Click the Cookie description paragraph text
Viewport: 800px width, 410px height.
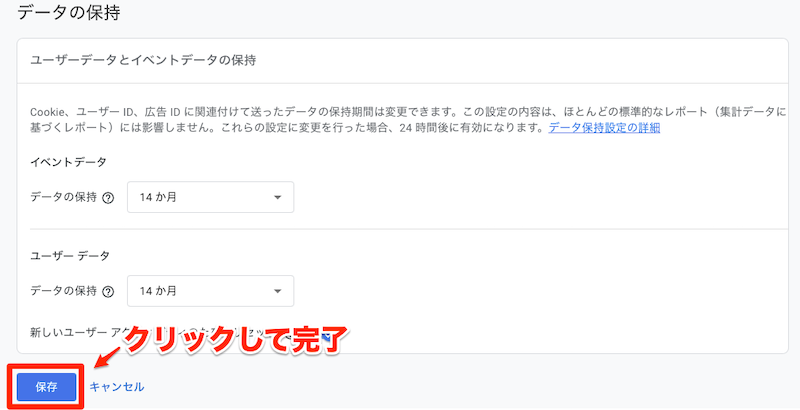coord(300,111)
